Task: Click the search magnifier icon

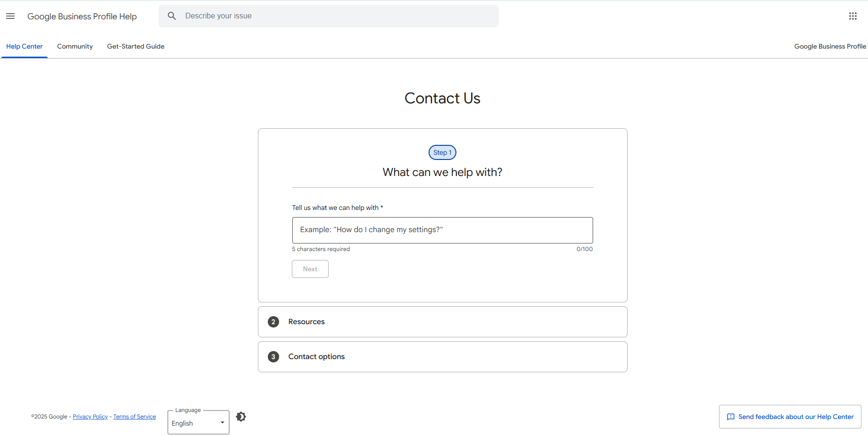Action: 172,16
